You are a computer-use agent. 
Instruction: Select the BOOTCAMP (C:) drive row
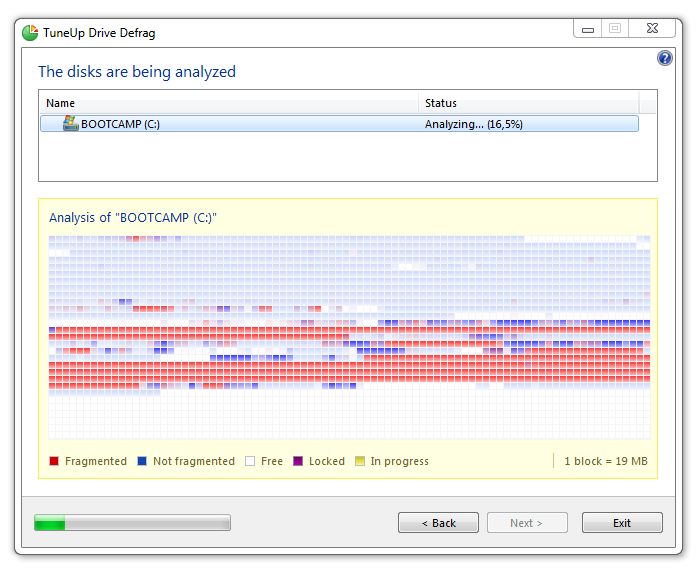pyautogui.click(x=339, y=124)
